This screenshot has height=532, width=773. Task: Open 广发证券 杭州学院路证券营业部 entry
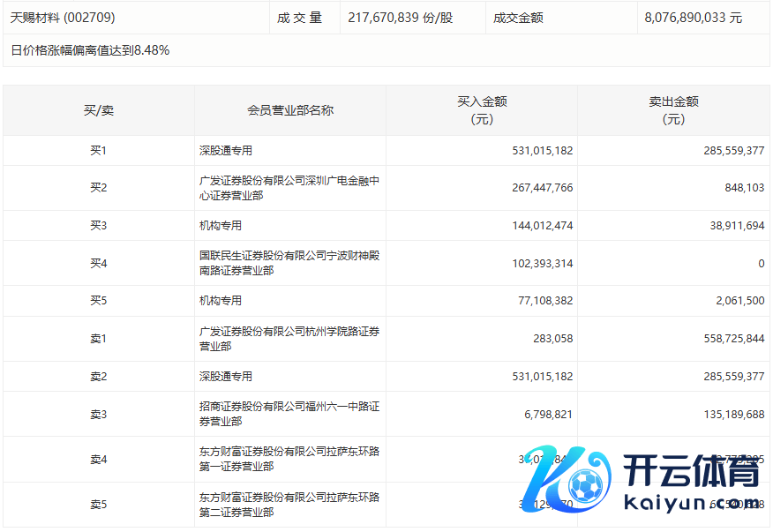[289, 338]
